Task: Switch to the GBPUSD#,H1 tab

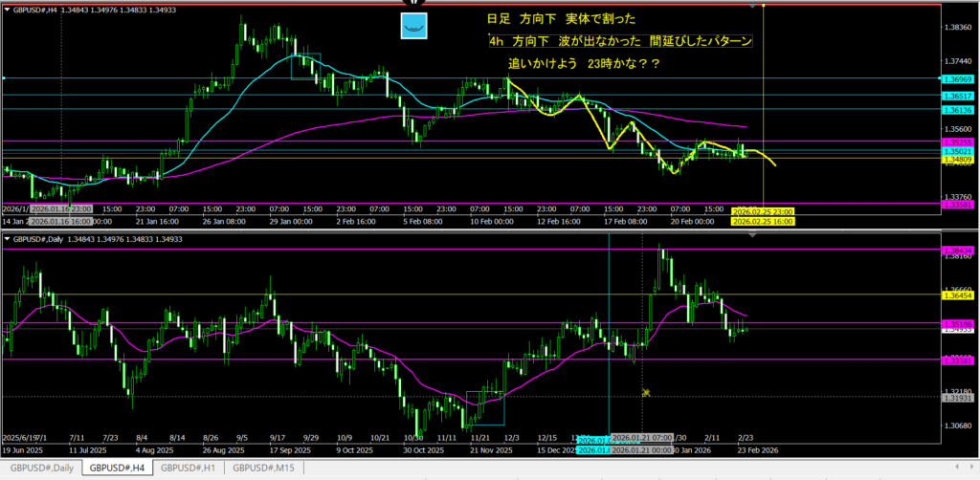Action: [189, 469]
